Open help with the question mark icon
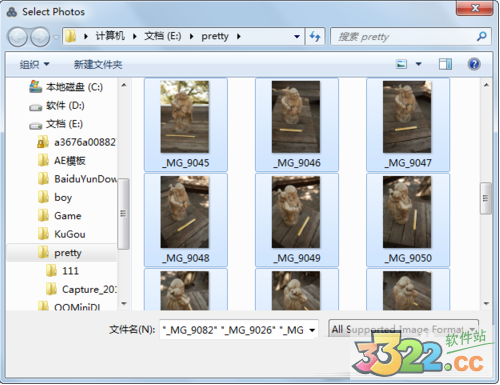The width and height of the screenshot is (500, 385). click(474, 64)
